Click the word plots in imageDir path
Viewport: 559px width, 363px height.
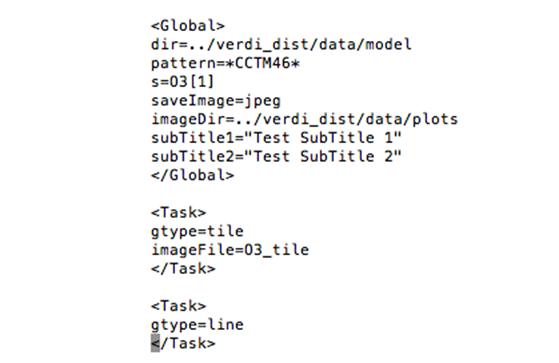coord(435,119)
